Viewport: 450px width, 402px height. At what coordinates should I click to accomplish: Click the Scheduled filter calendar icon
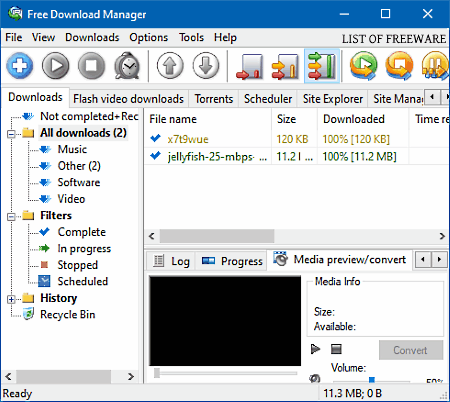pyautogui.click(x=44, y=281)
